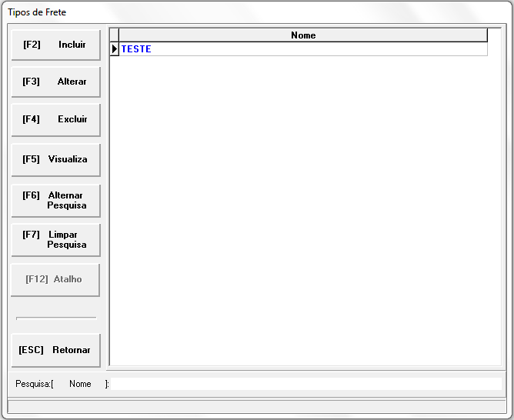
Task: Click the separator line above the Retornar button
Action: [56, 318]
